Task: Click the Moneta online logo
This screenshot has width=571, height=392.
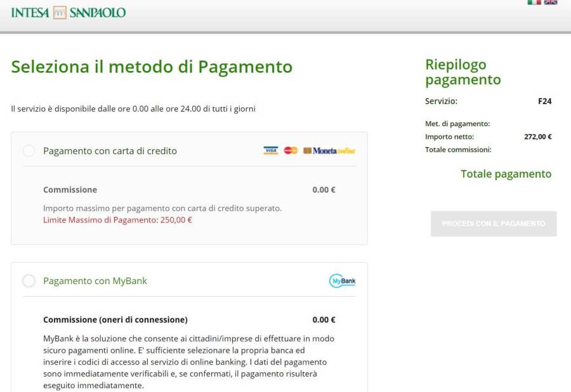Action: pos(329,151)
